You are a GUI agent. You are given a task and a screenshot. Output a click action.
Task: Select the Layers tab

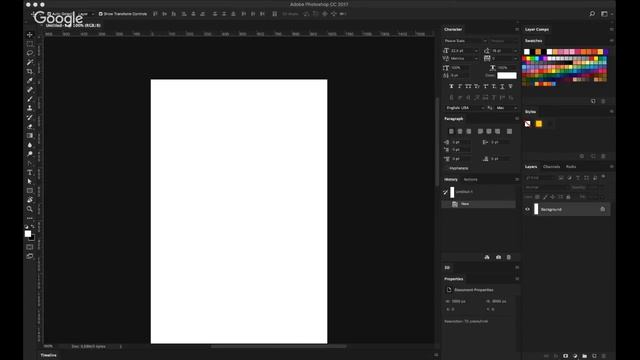[x=531, y=167]
